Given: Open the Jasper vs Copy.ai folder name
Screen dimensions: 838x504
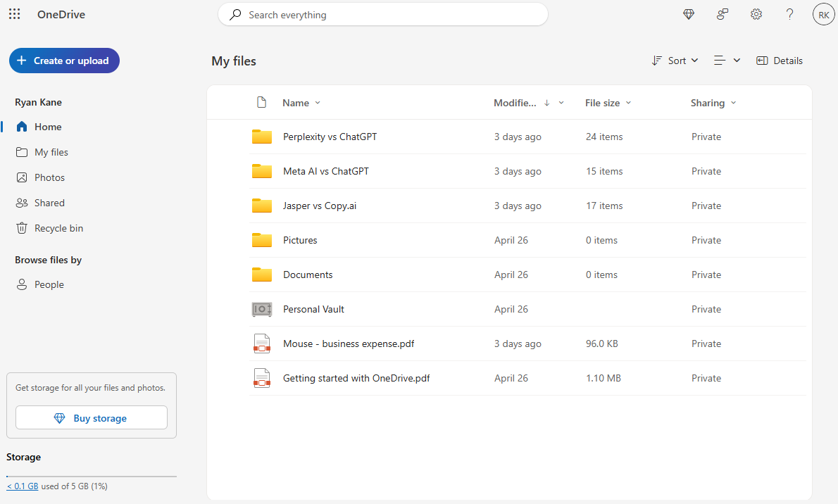Looking at the screenshot, I should pyautogui.click(x=320, y=206).
